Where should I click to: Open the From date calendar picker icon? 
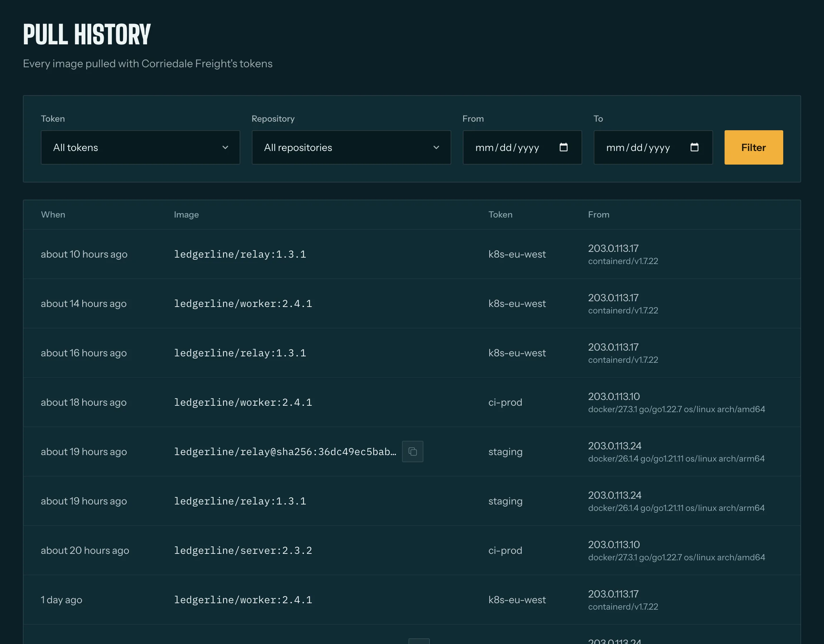[563, 147]
